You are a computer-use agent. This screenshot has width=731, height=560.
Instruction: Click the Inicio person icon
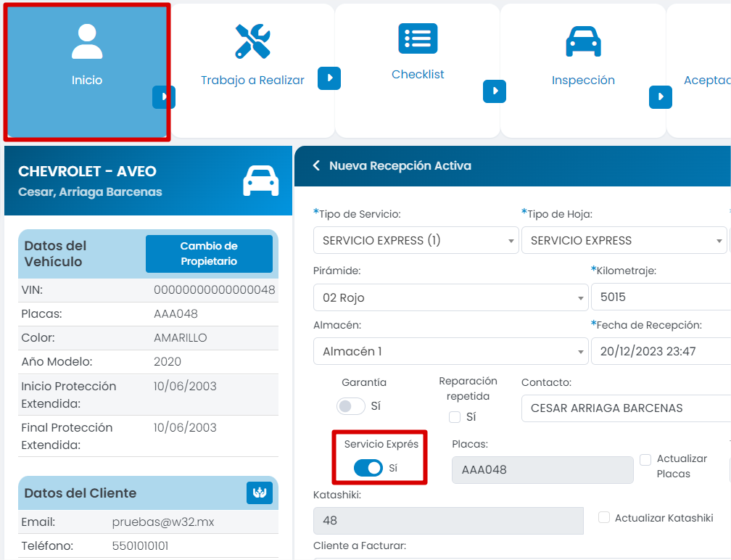[x=87, y=41]
